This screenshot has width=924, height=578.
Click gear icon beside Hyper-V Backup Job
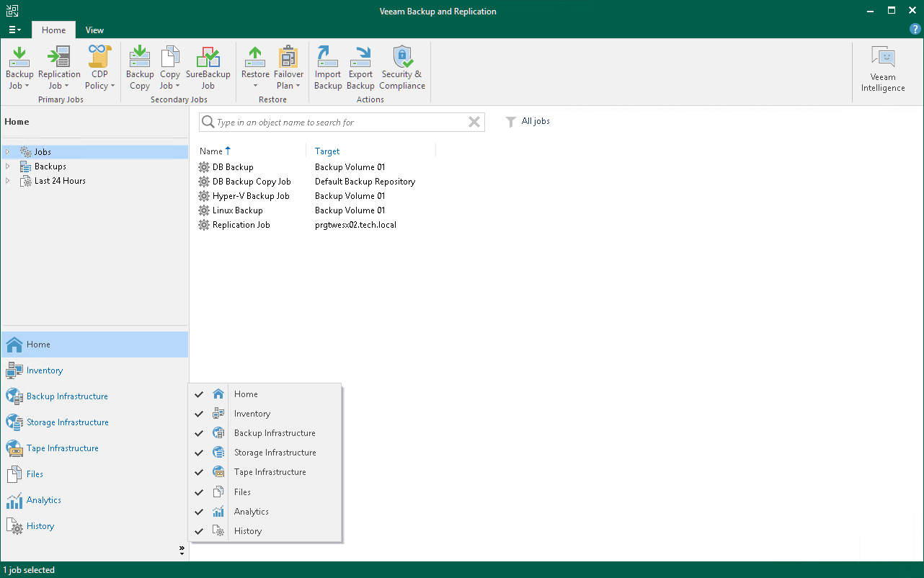click(x=204, y=196)
